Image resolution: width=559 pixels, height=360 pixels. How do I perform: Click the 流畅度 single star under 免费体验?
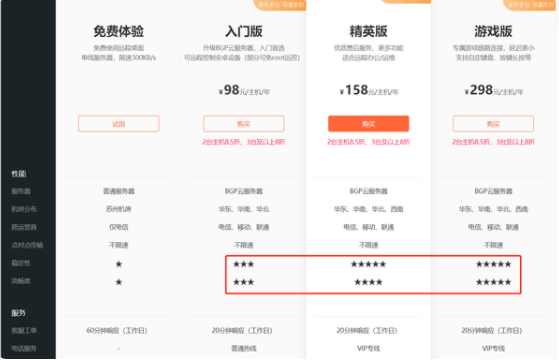coord(119,282)
